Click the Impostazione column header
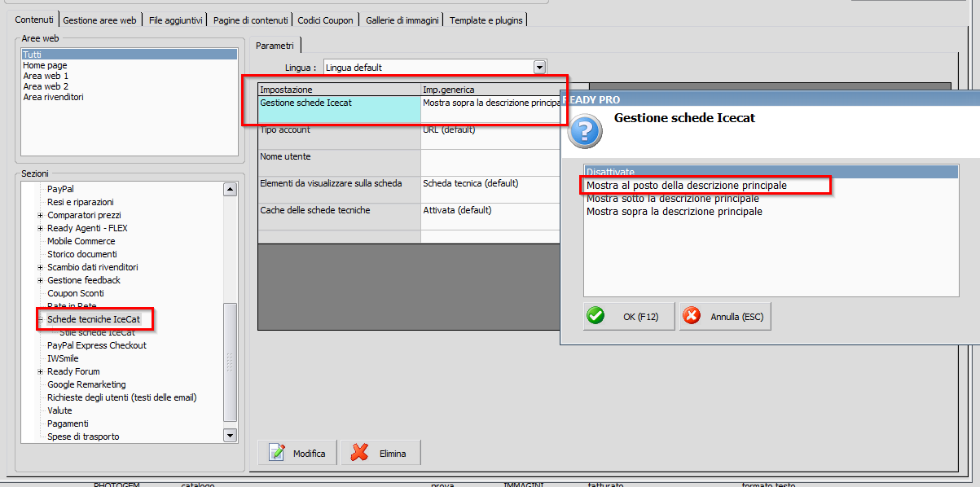 (339, 89)
